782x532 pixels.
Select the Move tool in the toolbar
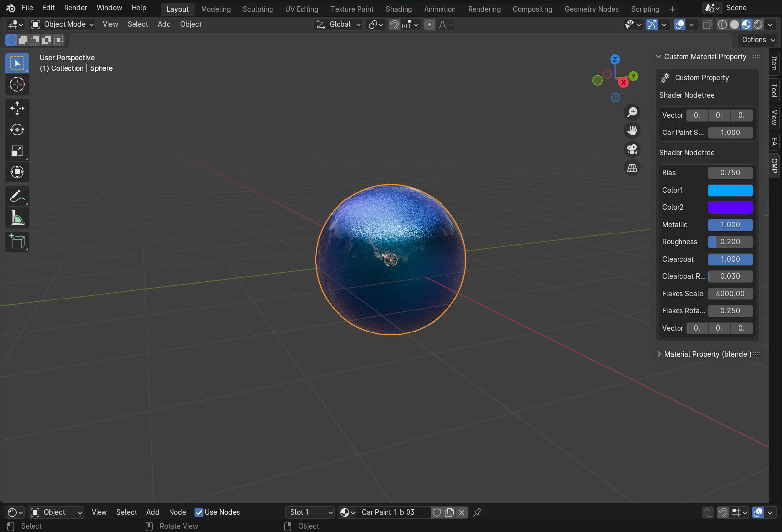(x=17, y=108)
